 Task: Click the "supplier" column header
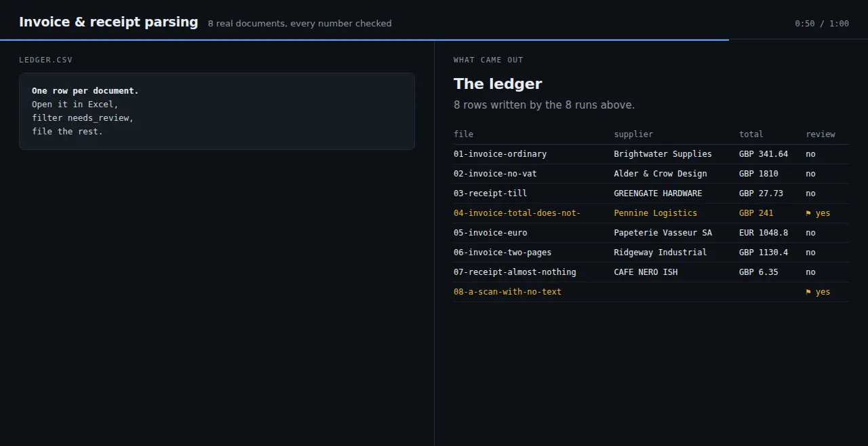pyautogui.click(x=633, y=134)
